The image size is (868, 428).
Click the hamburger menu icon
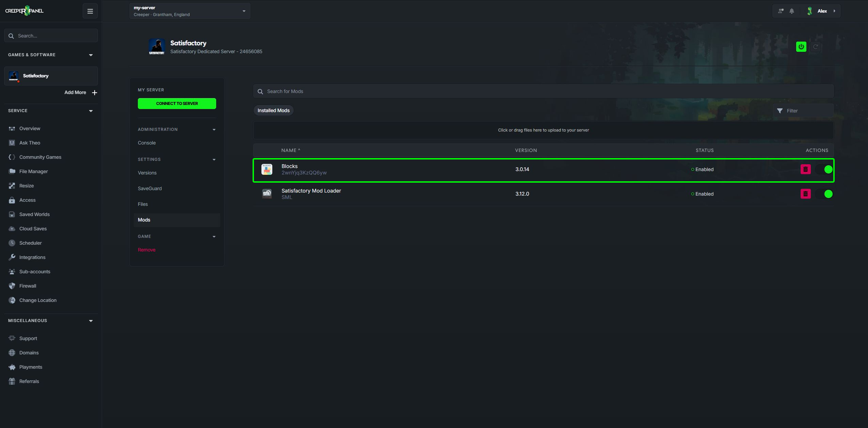point(90,11)
